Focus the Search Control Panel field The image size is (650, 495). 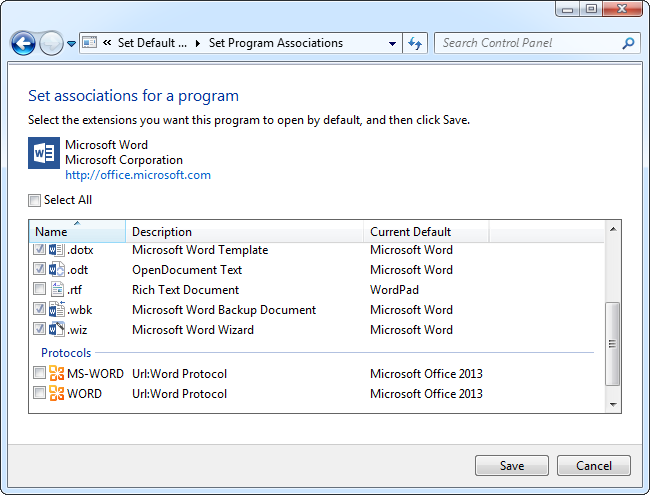530,43
